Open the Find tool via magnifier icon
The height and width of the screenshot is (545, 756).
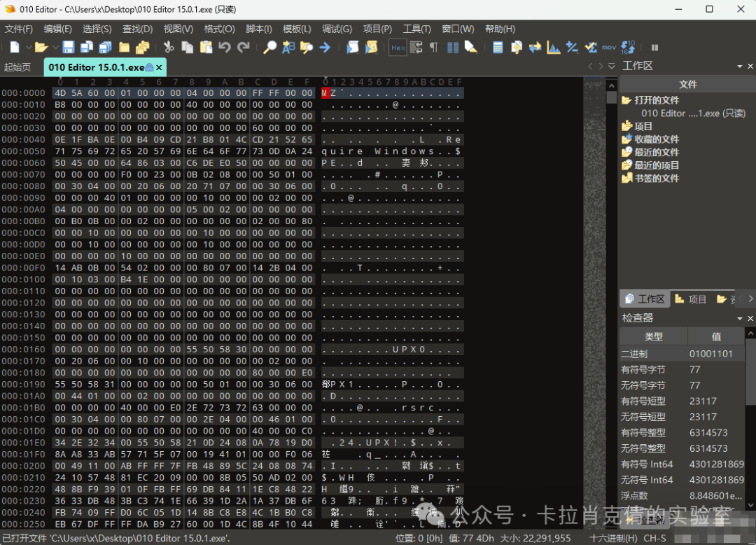[x=269, y=47]
